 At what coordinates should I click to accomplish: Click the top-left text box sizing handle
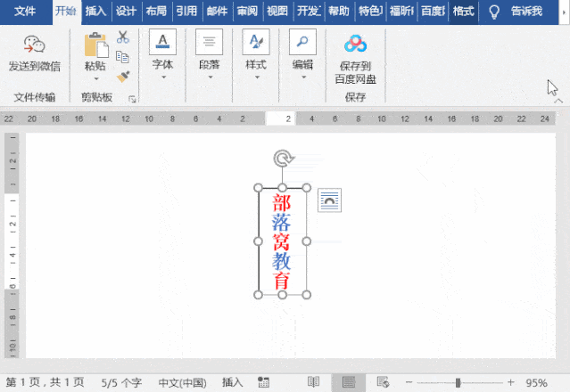[258, 188]
